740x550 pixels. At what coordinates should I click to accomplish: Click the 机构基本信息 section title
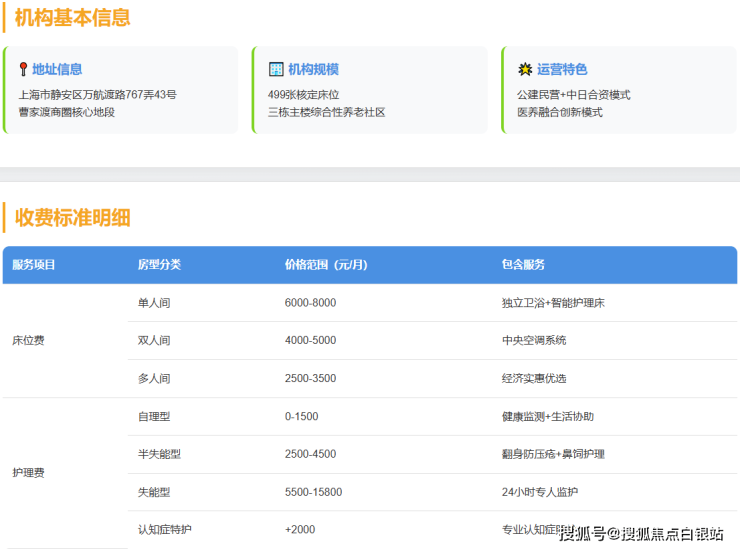pos(72,18)
